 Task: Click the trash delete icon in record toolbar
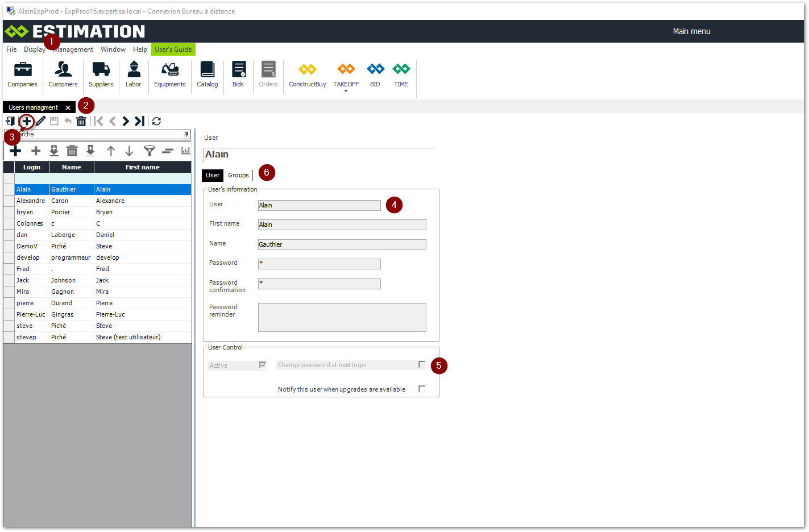[x=81, y=121]
